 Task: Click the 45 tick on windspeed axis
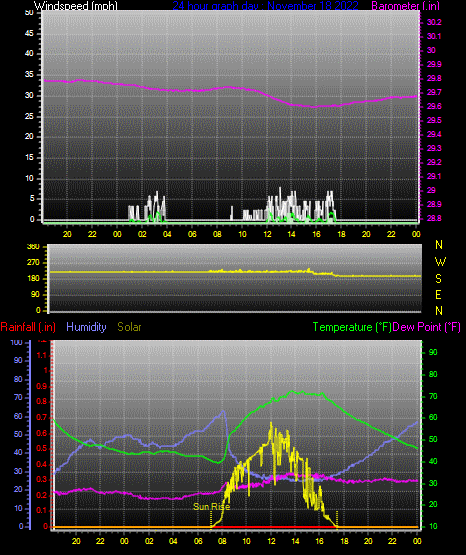(29, 34)
